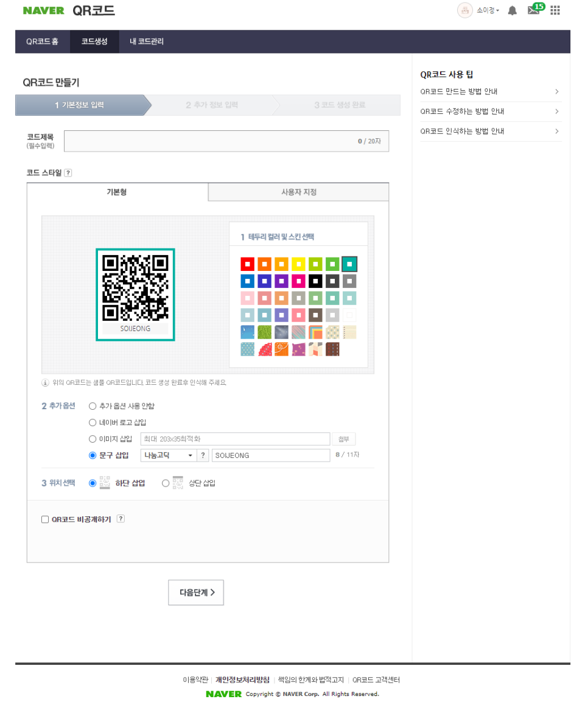Enable the QR코드 비공개하기 checkbox
This screenshot has height=713, width=588.
coord(45,519)
